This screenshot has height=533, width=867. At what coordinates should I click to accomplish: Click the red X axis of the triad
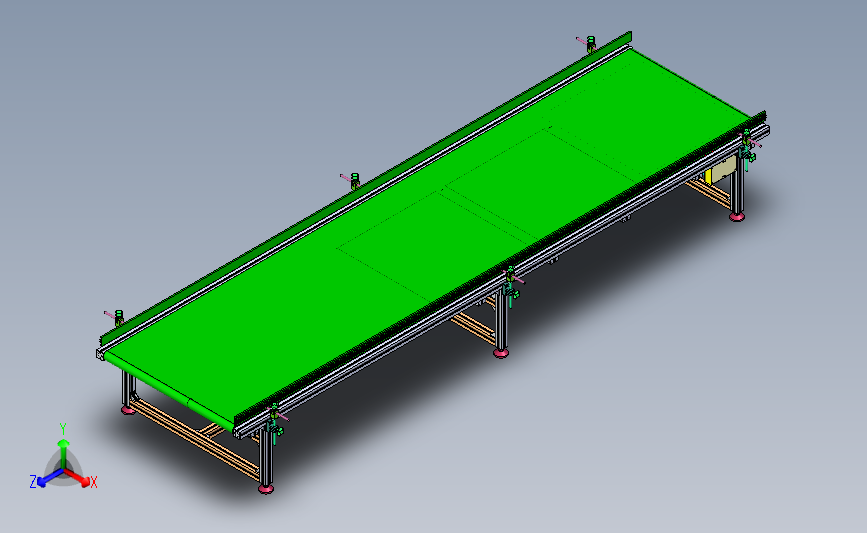79,477
